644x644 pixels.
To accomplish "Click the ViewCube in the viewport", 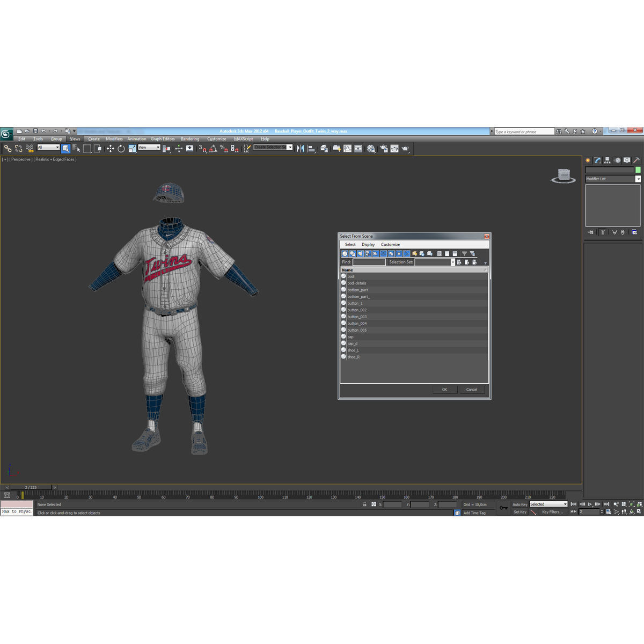I will click(563, 175).
